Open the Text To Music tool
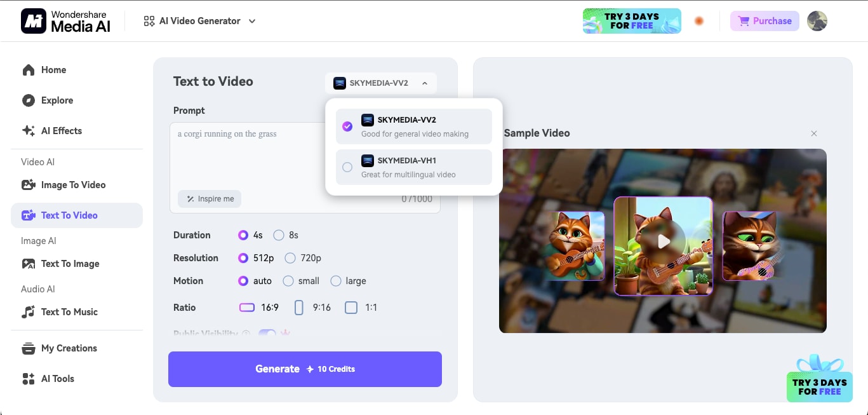This screenshot has height=415, width=868. point(69,312)
